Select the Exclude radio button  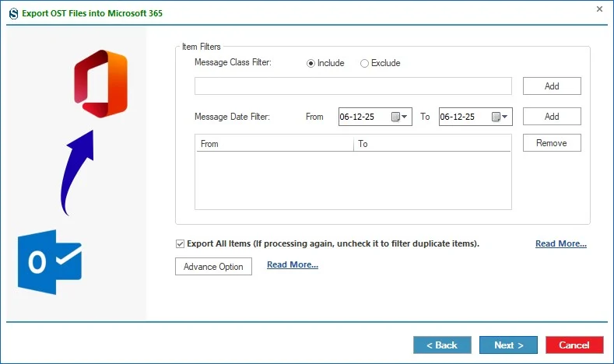[x=364, y=64]
